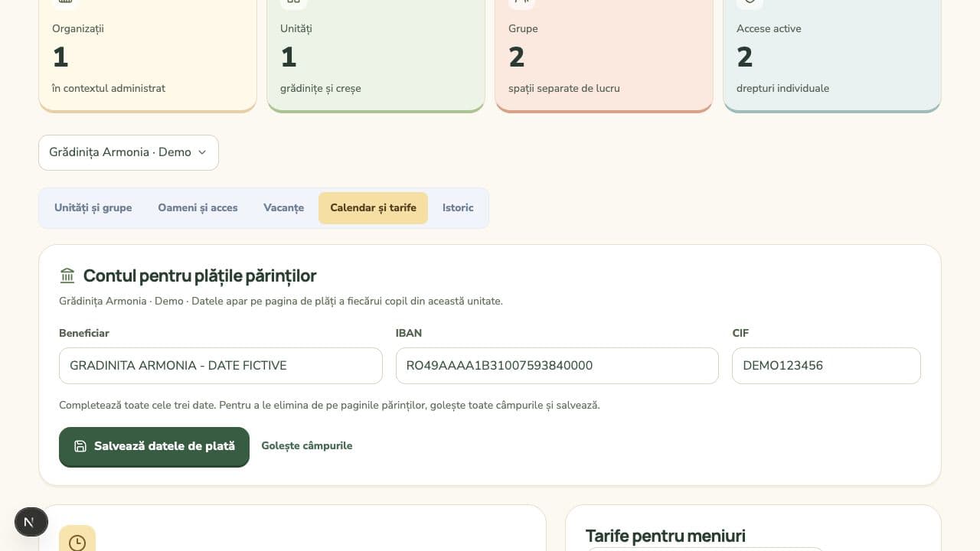Viewport: 980px width, 551px height.
Task: Click the Accese active summary card
Action: coord(832,55)
